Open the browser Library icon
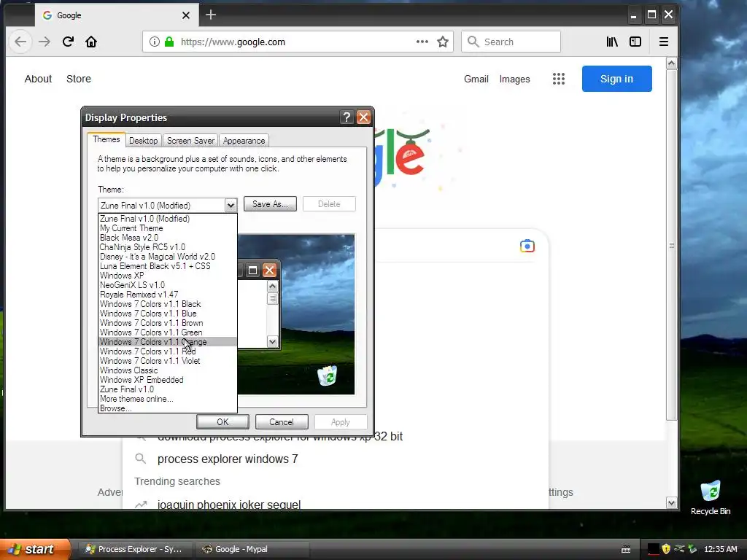The width and height of the screenshot is (747, 560). pos(612,42)
